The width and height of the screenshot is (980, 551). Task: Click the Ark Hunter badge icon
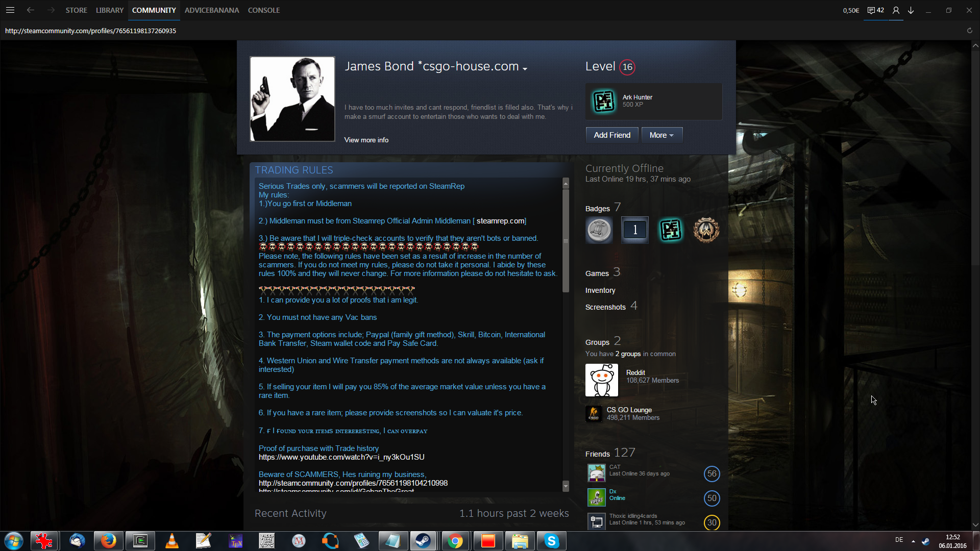604,101
